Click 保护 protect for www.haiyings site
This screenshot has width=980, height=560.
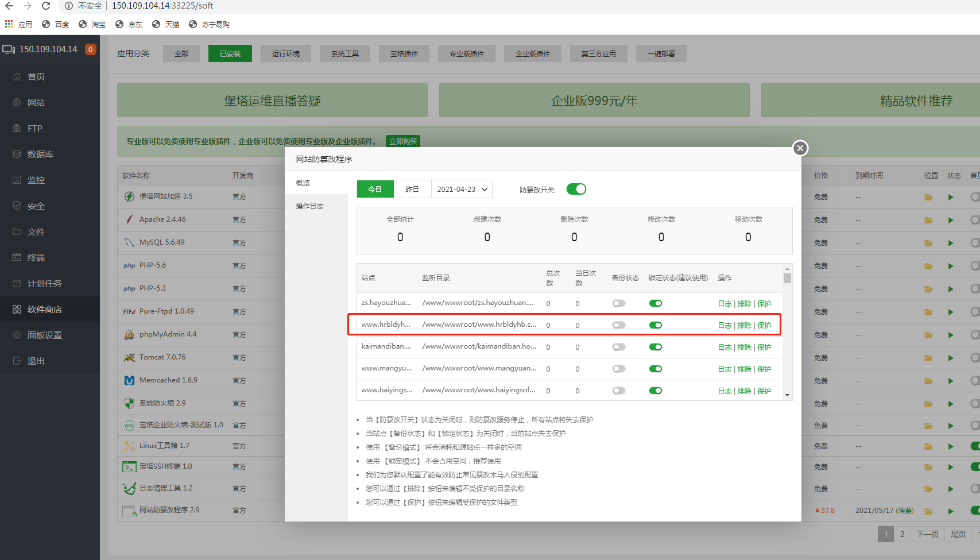764,391
